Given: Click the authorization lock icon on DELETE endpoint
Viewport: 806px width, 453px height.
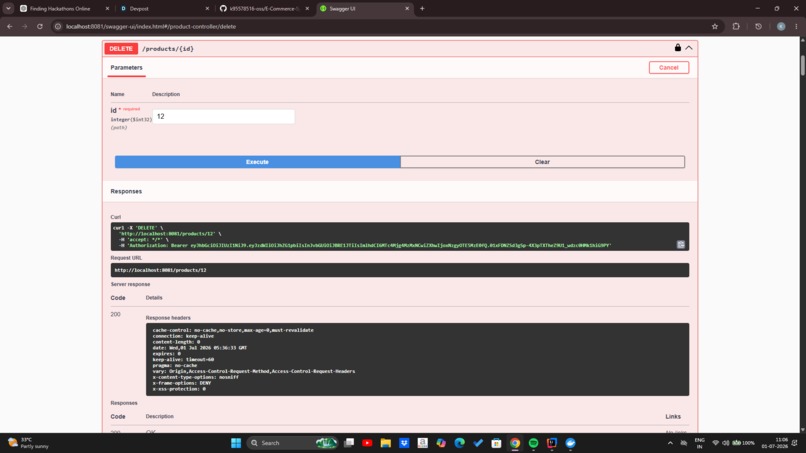Looking at the screenshot, I should tap(677, 48).
